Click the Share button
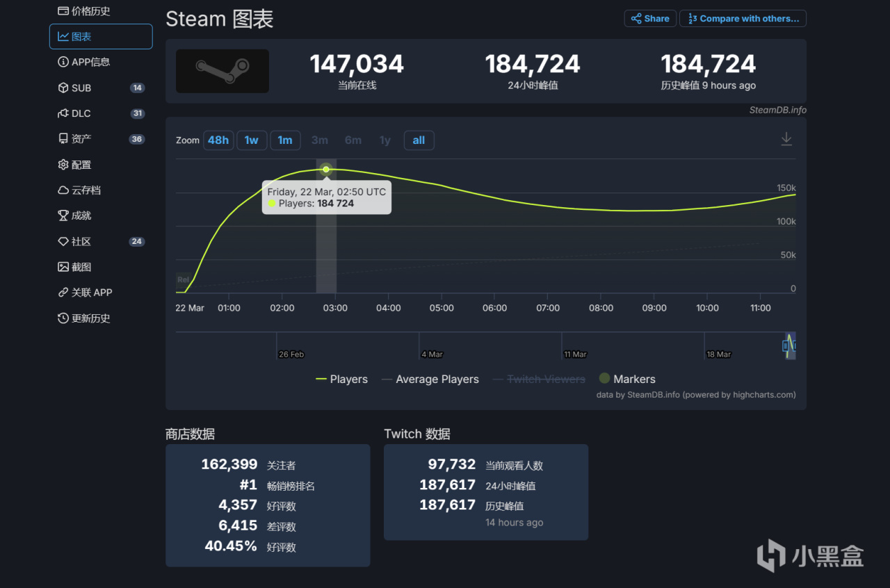Image resolution: width=890 pixels, height=588 pixels. click(x=650, y=19)
